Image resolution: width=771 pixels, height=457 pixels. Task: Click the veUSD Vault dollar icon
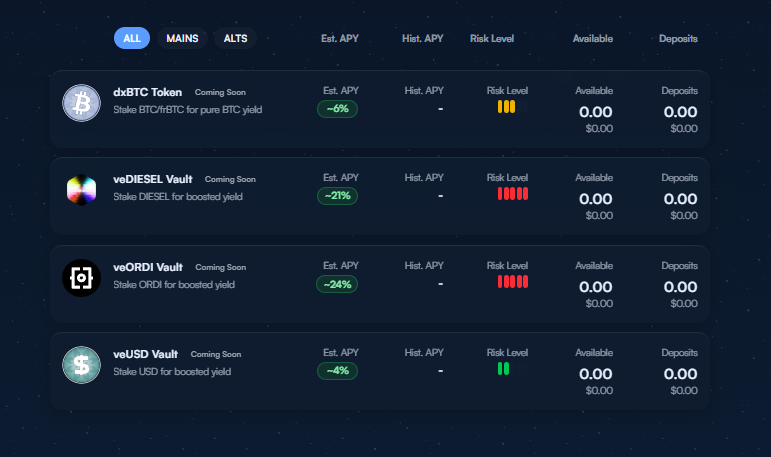pyautogui.click(x=82, y=365)
